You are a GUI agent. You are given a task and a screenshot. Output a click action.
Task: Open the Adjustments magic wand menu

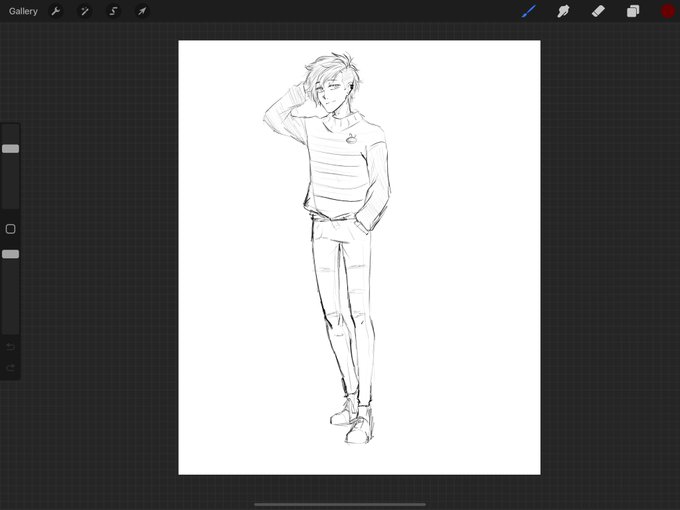(85, 11)
